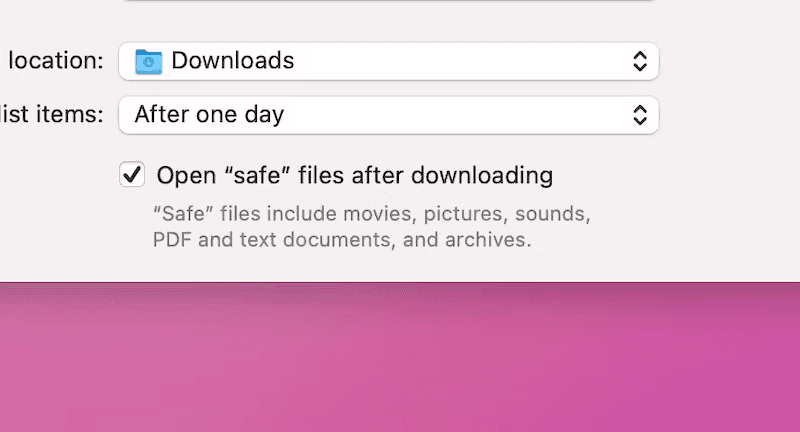Click the bottom edge of the settings window
The image size is (800, 432).
pos(400,281)
